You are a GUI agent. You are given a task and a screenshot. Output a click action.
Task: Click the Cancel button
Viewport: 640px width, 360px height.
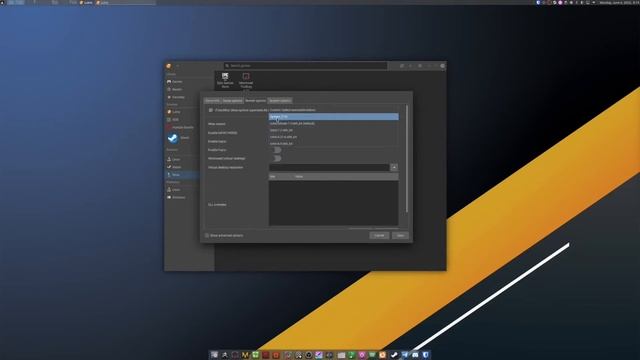point(379,236)
